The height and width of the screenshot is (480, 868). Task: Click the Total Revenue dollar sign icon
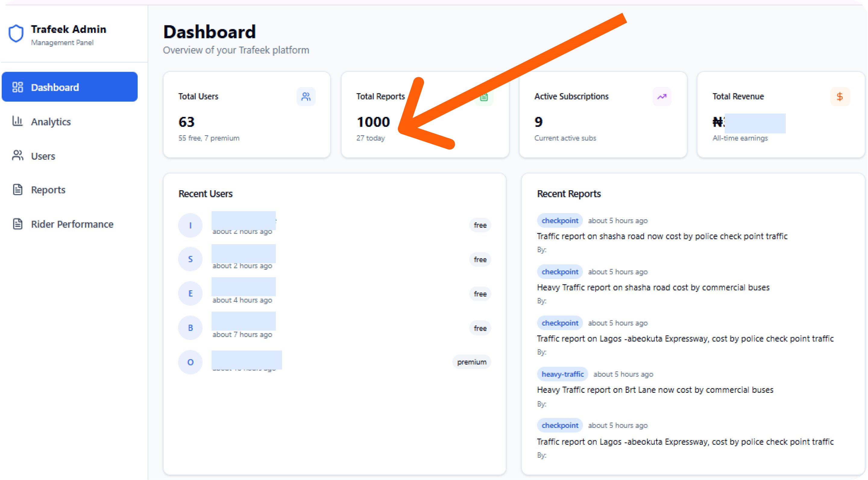839,97
